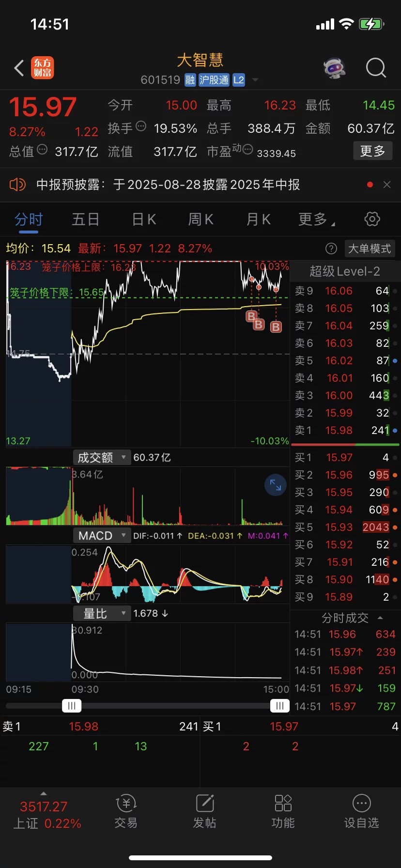Switch to the 周K tab

tap(200, 219)
